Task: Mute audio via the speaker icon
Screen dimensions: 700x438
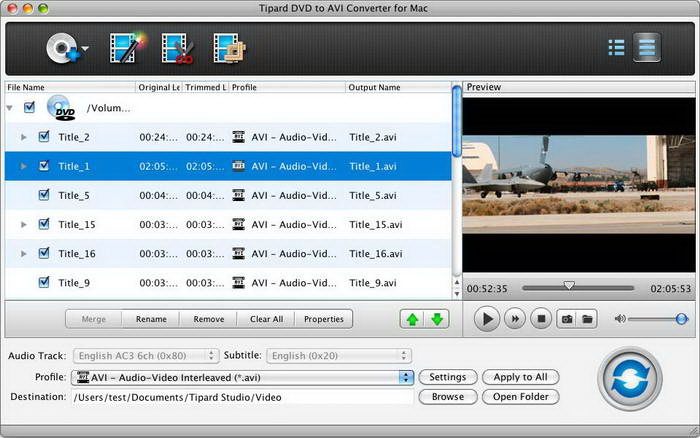Action: (620, 319)
